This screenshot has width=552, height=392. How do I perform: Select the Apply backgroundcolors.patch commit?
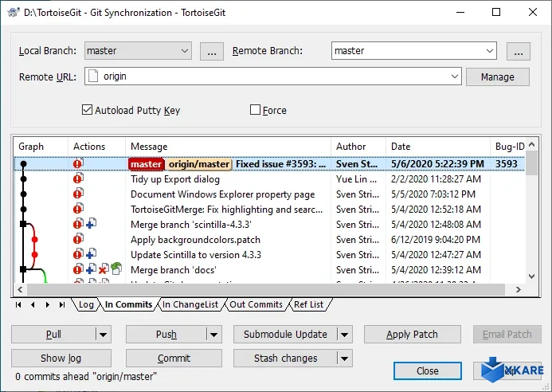coord(269,240)
